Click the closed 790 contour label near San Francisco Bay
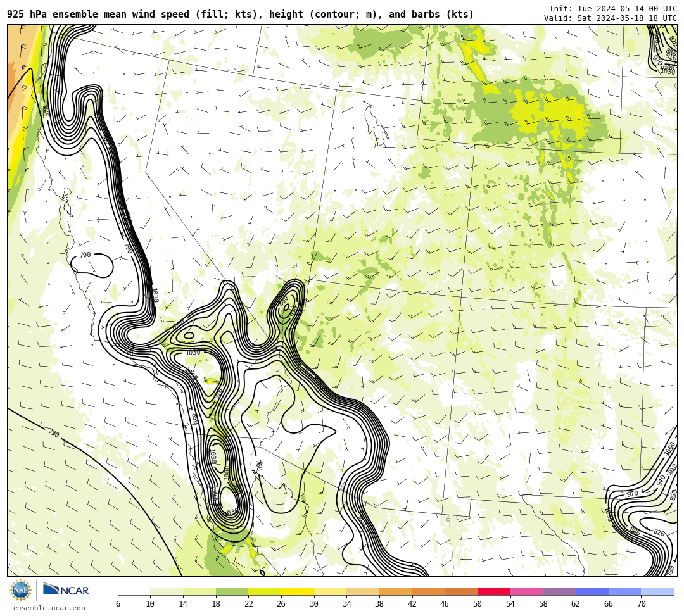The image size is (684, 616). tap(85, 255)
